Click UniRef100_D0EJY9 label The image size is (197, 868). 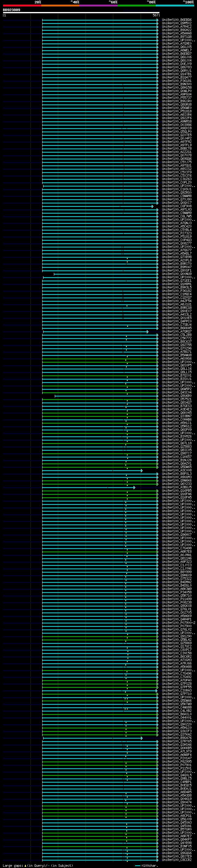tap(177, 64)
